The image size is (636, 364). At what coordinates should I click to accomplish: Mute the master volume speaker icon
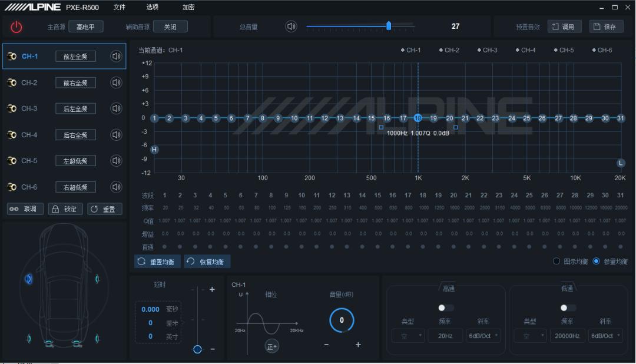[x=291, y=27]
